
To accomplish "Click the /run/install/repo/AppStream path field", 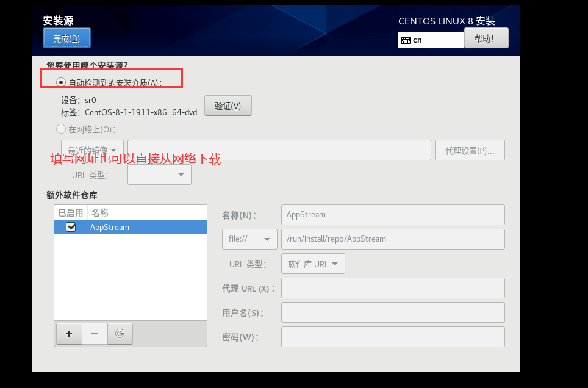I will pyautogui.click(x=393, y=239).
